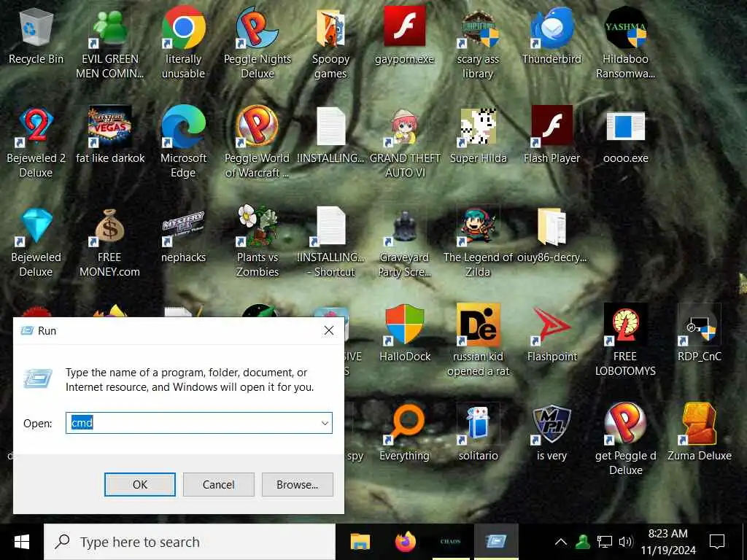Click the scary ass library shortcut
Viewport: 747px width, 560px height.
pos(478,28)
